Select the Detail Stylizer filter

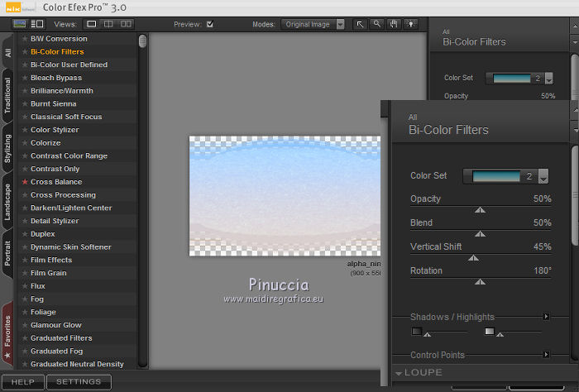click(55, 221)
